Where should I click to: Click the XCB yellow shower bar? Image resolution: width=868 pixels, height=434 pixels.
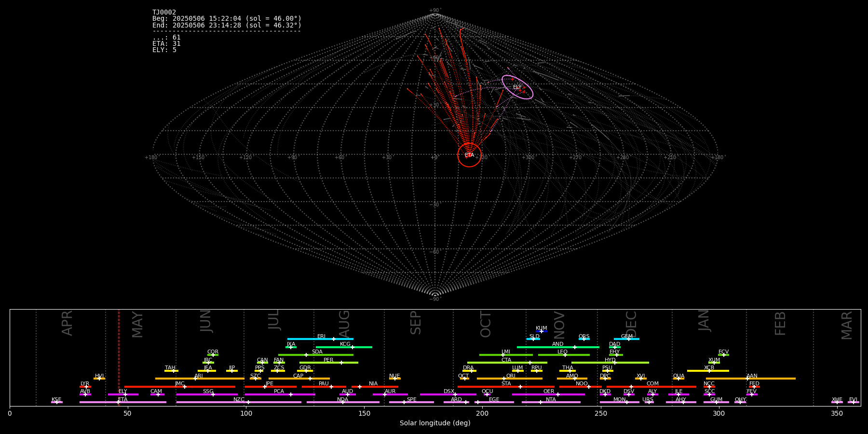click(x=708, y=370)
